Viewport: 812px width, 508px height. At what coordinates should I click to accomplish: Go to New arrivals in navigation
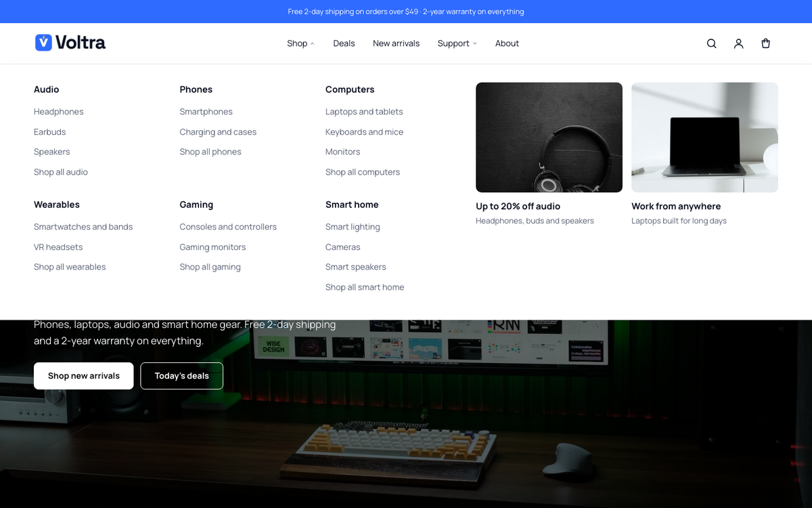(x=396, y=43)
